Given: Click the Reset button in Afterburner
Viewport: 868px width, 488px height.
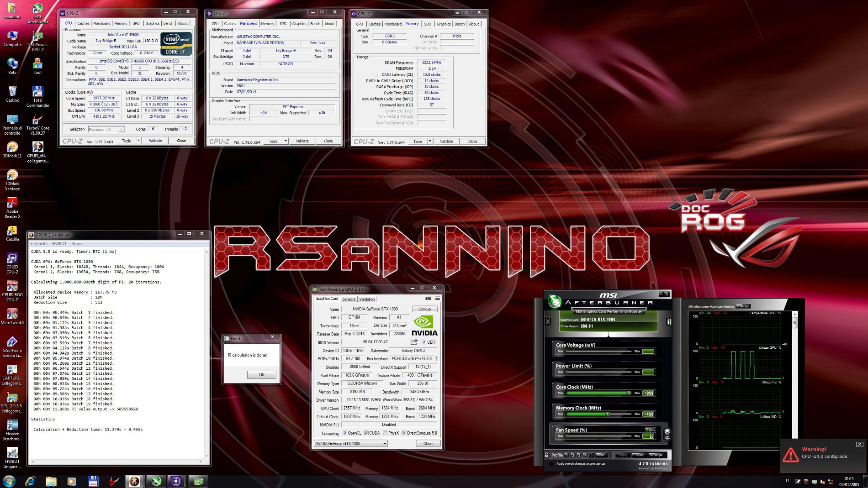Looking at the screenshot, I should point(639,455).
